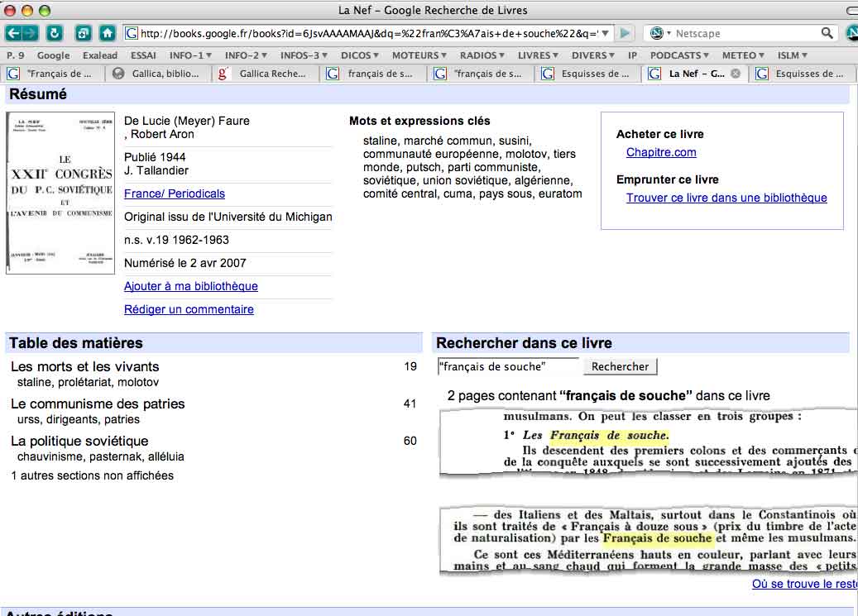Open chapter Les morts et les vivants
The width and height of the screenshot is (858, 616).
[x=85, y=366]
